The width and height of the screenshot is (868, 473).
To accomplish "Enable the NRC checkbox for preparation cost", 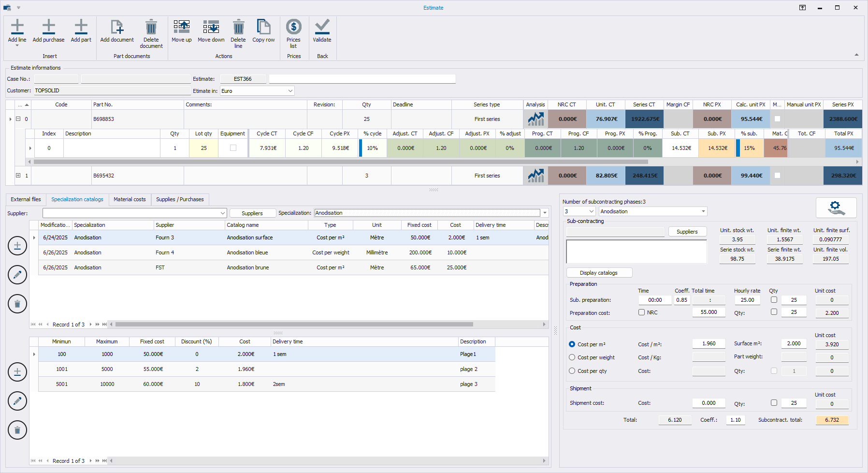I will 642,312.
